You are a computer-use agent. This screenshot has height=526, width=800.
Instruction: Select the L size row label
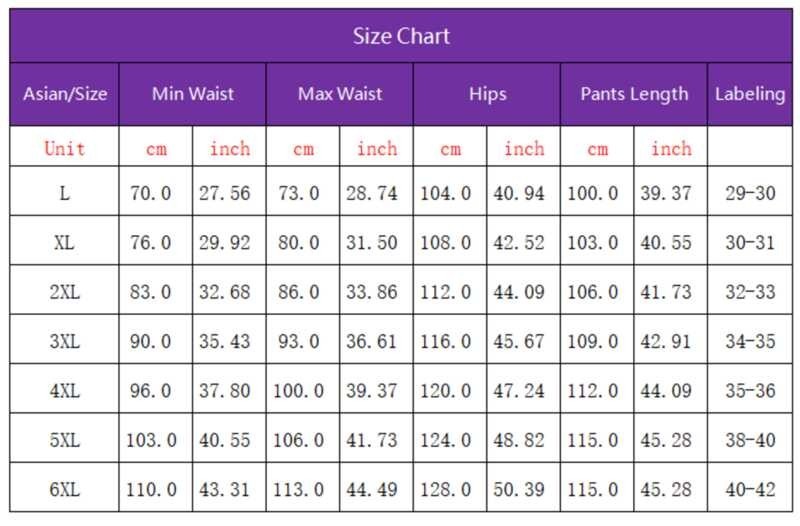pos(65,193)
